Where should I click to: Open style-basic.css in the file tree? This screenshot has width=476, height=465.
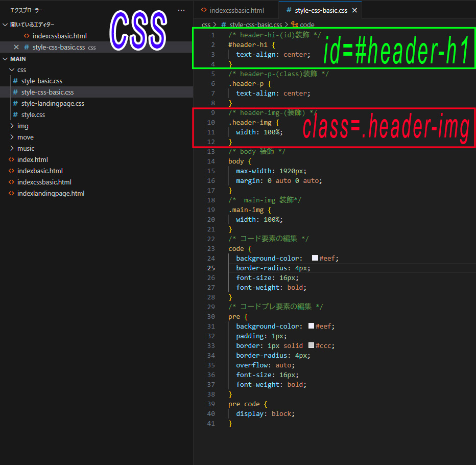point(41,81)
